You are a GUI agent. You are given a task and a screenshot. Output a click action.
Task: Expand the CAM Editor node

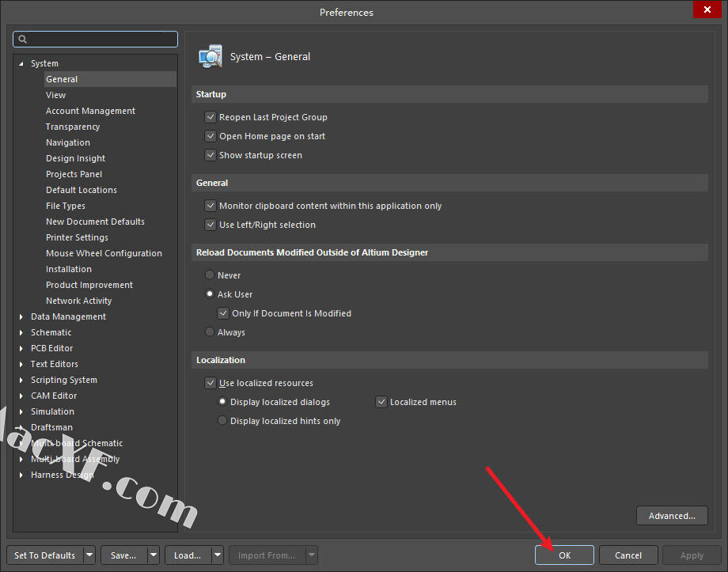[x=21, y=396]
